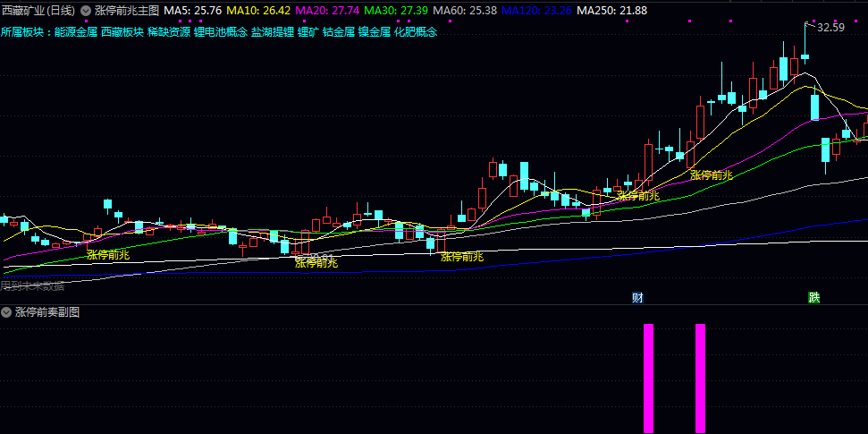Open the 锂电池概念 sector link
868x434 pixels.
(x=221, y=32)
